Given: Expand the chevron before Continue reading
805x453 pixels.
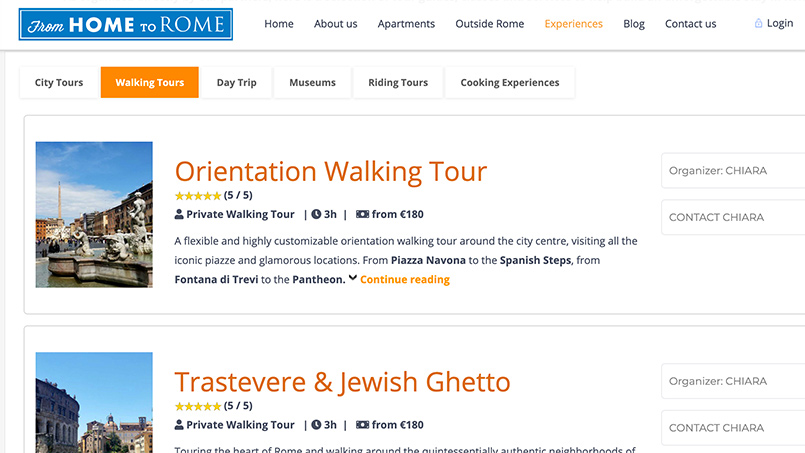Looking at the screenshot, I should click(x=353, y=278).
